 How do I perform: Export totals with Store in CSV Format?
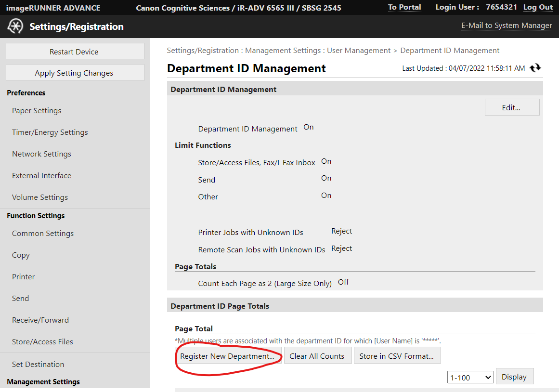click(x=397, y=356)
